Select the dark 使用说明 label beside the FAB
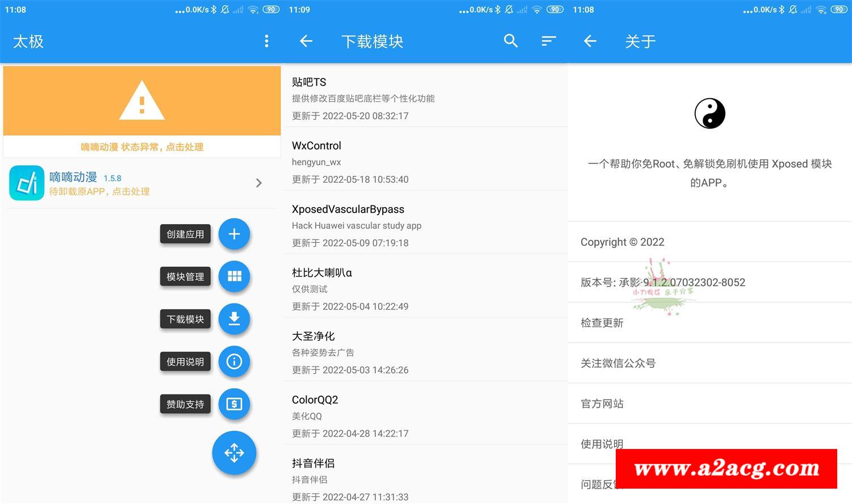852x504 pixels. pos(185,362)
